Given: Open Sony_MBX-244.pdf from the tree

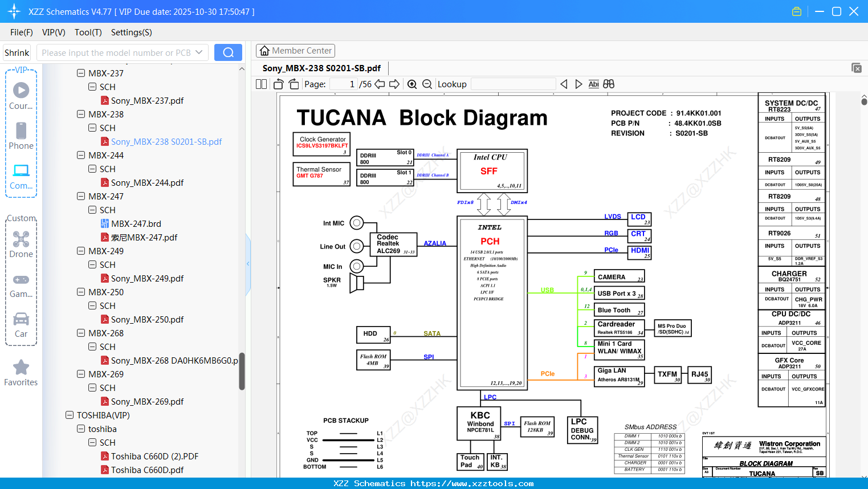Looking at the screenshot, I should 147,182.
